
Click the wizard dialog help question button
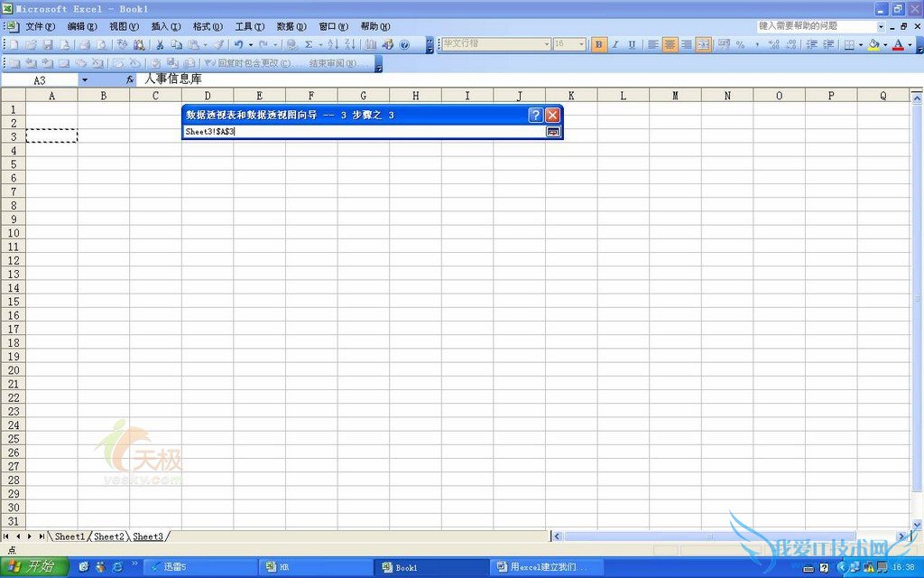[535, 115]
